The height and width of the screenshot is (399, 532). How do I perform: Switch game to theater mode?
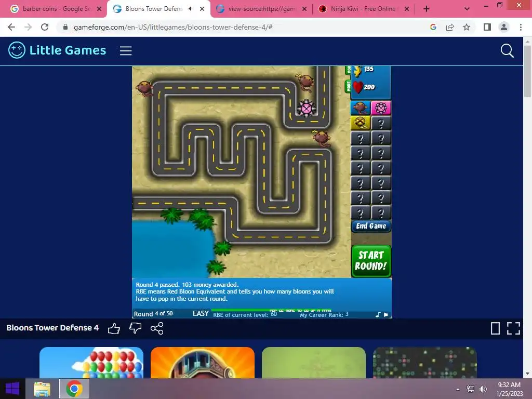495,328
